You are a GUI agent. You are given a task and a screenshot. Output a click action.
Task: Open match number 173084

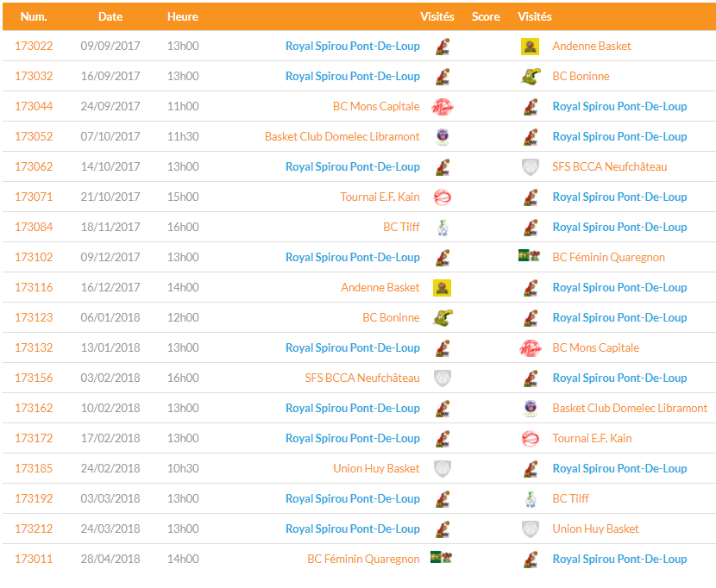(x=34, y=227)
